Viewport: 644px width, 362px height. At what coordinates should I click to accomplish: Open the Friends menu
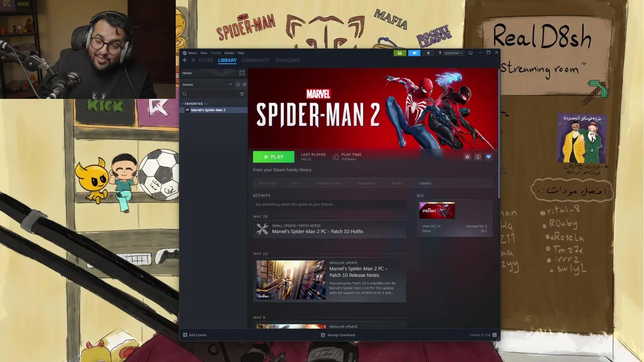(215, 53)
